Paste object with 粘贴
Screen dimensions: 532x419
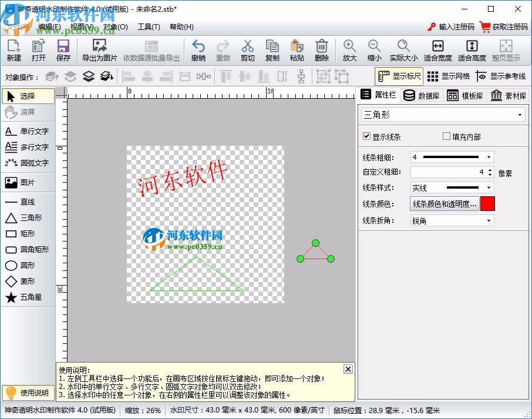[x=297, y=51]
